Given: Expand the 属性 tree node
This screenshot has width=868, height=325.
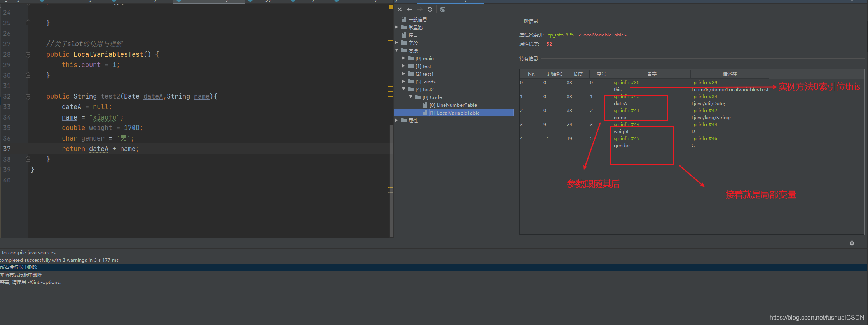Looking at the screenshot, I should pos(396,120).
